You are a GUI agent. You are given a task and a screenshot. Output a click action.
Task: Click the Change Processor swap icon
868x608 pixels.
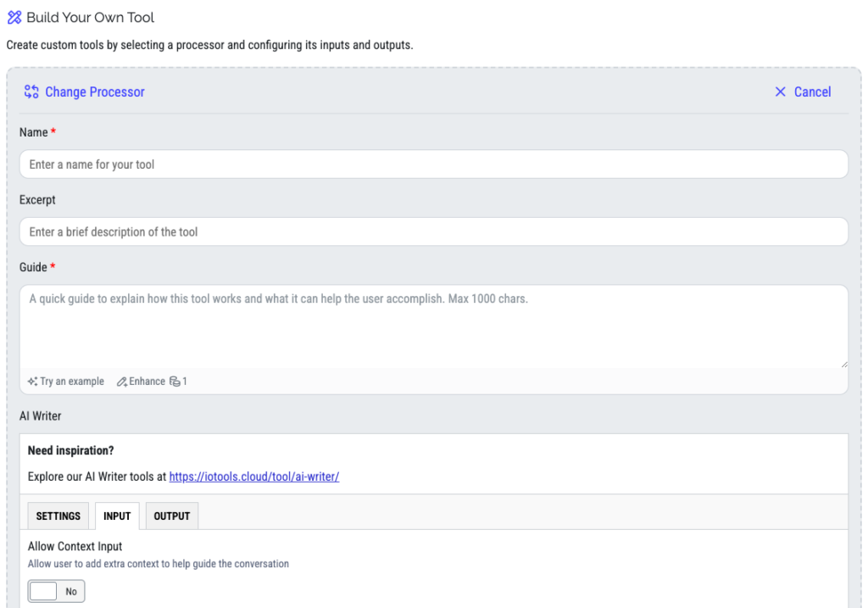pos(31,92)
